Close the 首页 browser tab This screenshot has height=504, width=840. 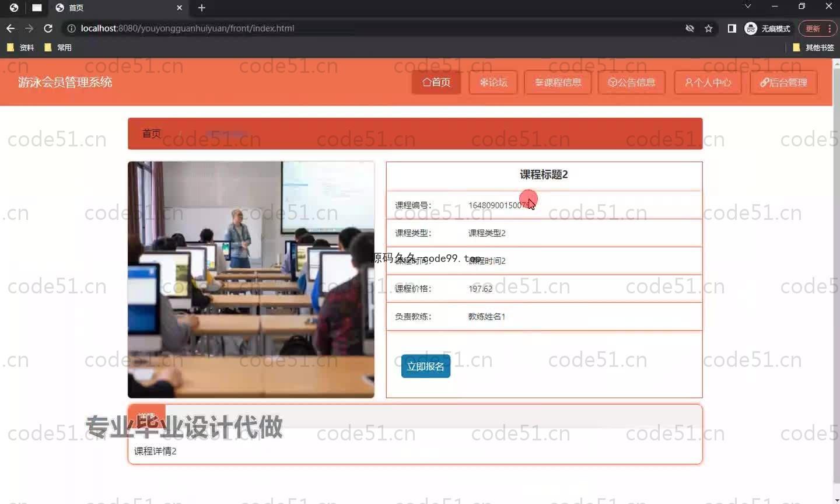tap(179, 8)
